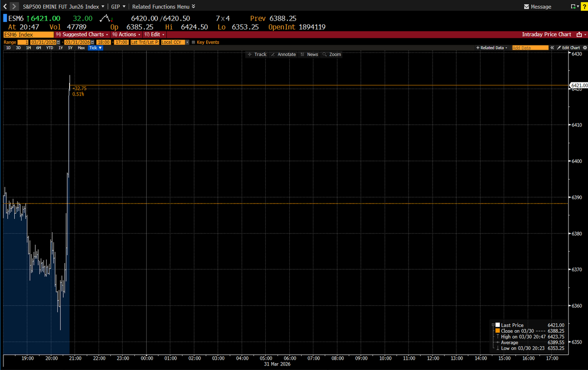Open end date calendar picker

pyautogui.click(x=93, y=42)
